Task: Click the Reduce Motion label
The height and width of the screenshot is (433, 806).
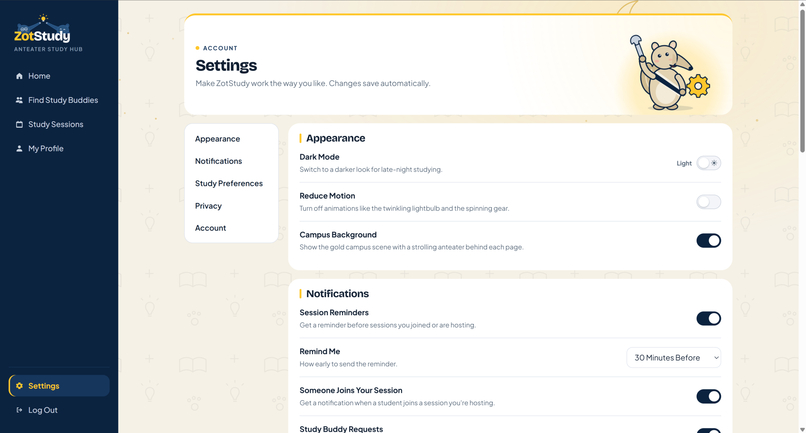Action: [327, 196]
